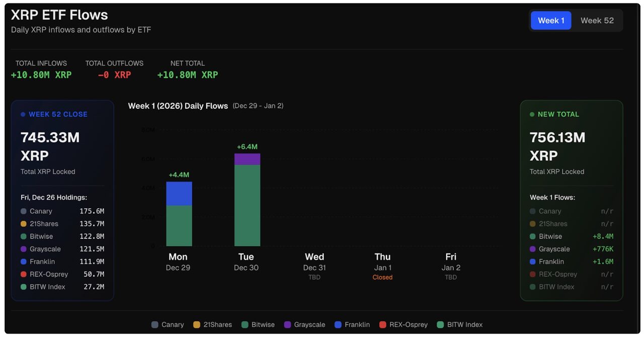Click REX-Osprey red square in bottom legend
Viewport: 644px width, 340px height.
383,325
